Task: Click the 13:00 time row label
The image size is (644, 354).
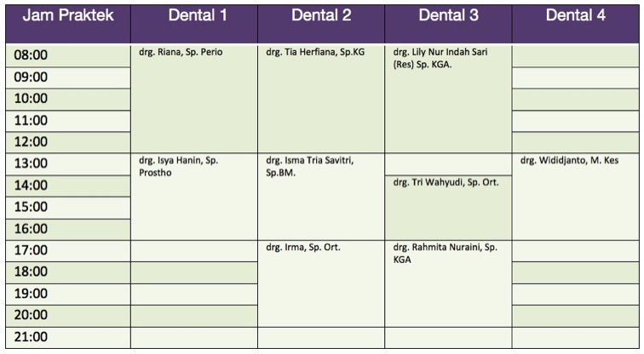Action: 32,163
